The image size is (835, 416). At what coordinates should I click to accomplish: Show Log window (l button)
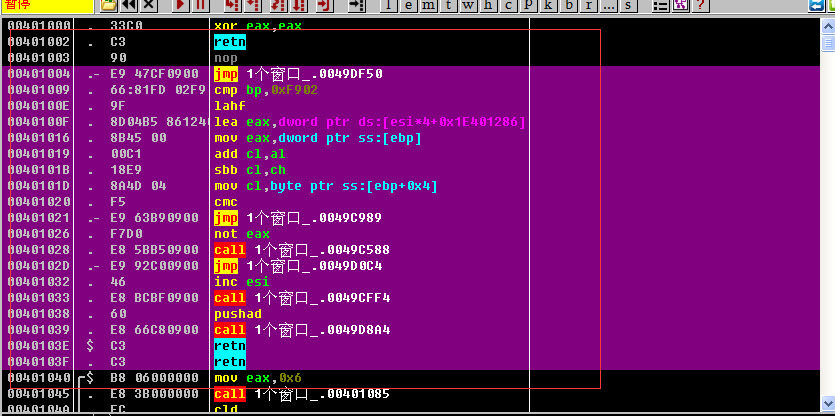(x=388, y=5)
